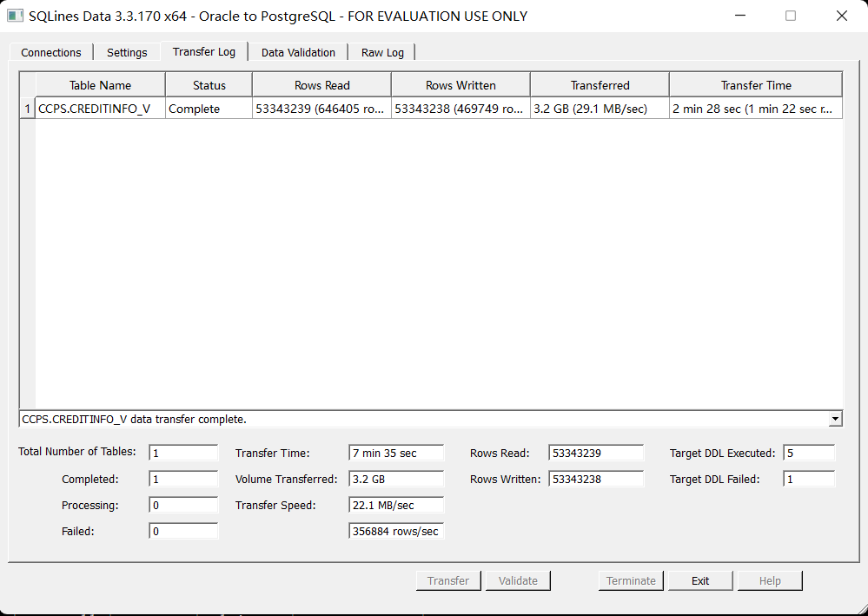Click the 356884 rows/sec field
The height and width of the screenshot is (616, 868).
coord(396,531)
